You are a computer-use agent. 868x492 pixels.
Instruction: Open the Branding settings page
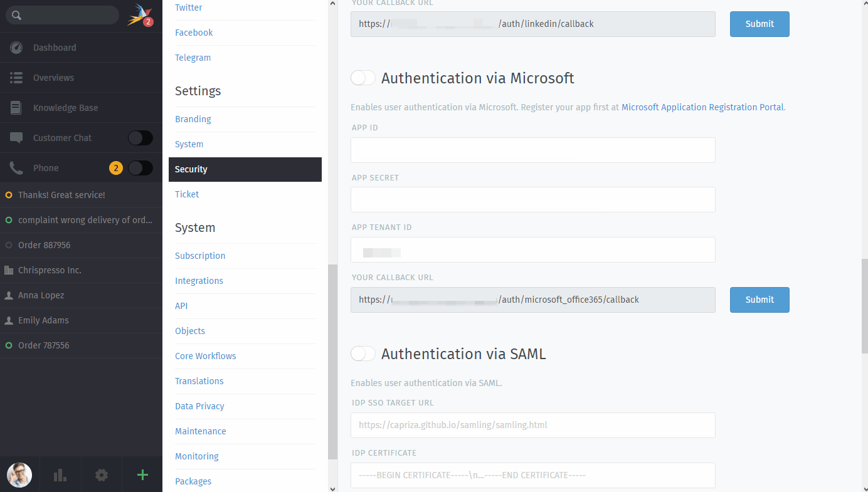tap(193, 119)
